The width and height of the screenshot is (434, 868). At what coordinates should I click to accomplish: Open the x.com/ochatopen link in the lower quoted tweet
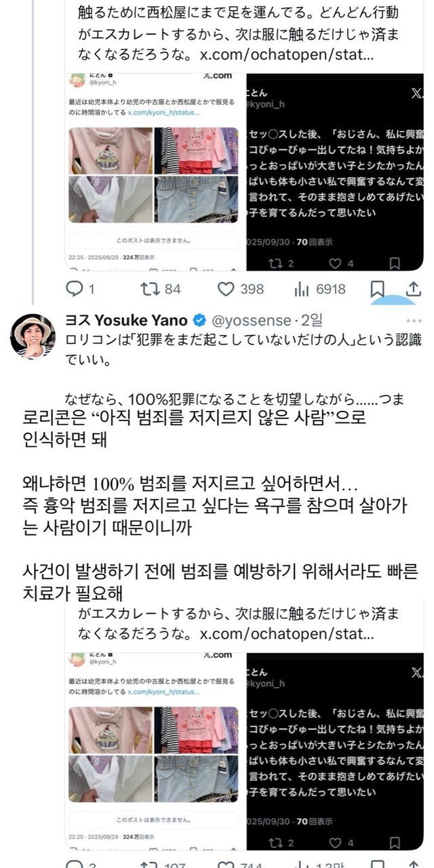(x=287, y=634)
